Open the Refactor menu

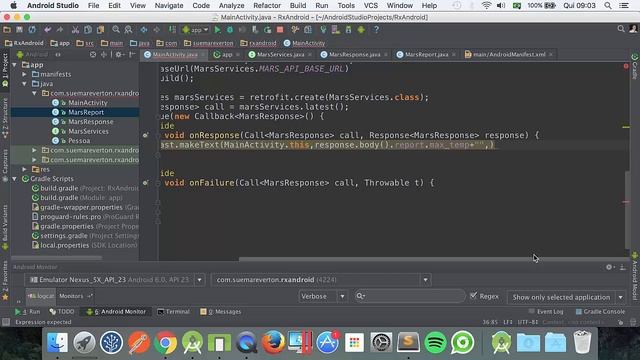(x=267, y=6)
